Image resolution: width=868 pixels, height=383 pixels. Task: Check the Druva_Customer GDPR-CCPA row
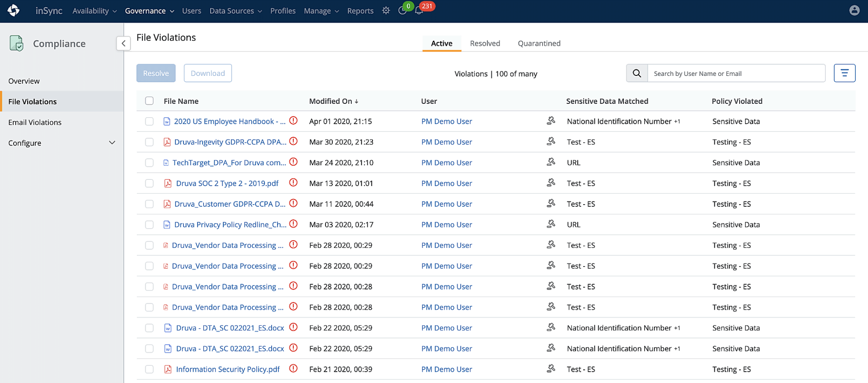click(x=149, y=204)
